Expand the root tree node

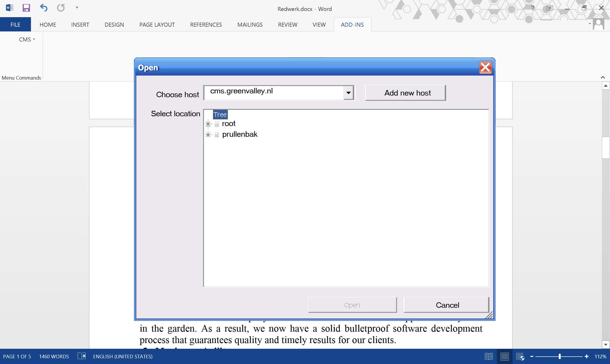point(208,124)
